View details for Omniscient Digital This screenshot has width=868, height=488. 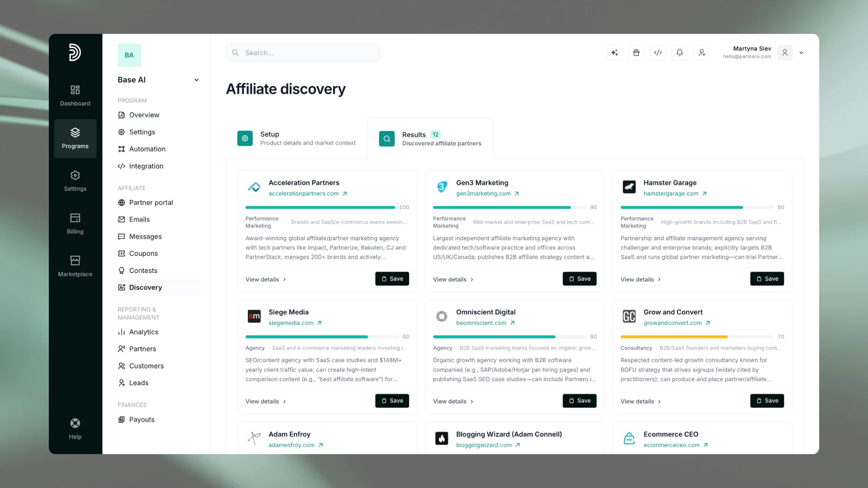pyautogui.click(x=453, y=402)
